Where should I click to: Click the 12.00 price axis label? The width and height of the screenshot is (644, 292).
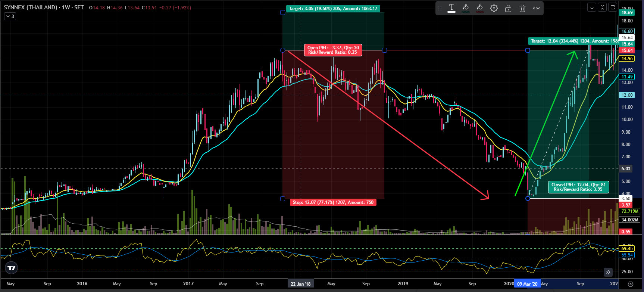627,95
